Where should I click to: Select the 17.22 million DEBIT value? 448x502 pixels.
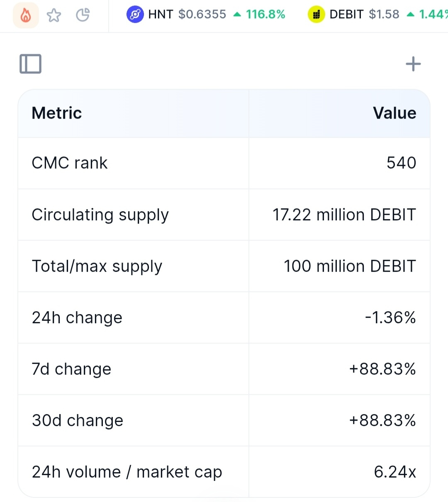click(344, 215)
